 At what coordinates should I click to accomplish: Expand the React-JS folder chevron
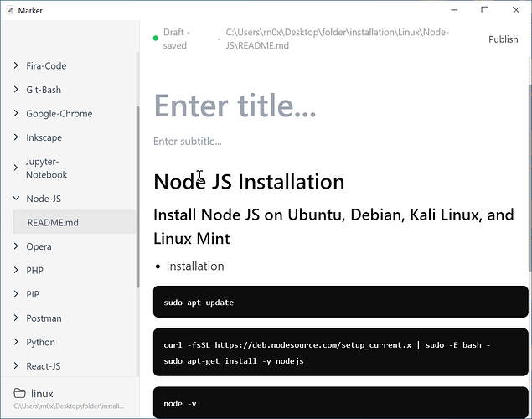point(16,365)
